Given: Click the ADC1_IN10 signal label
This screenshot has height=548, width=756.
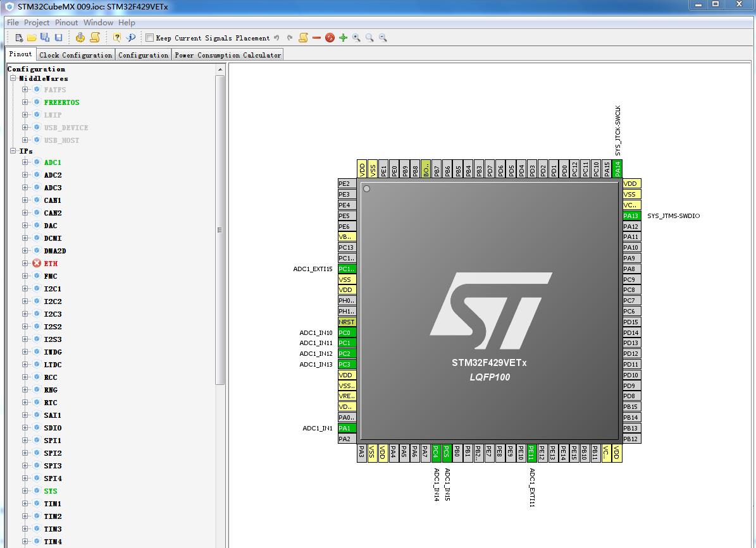Looking at the screenshot, I should [x=316, y=332].
